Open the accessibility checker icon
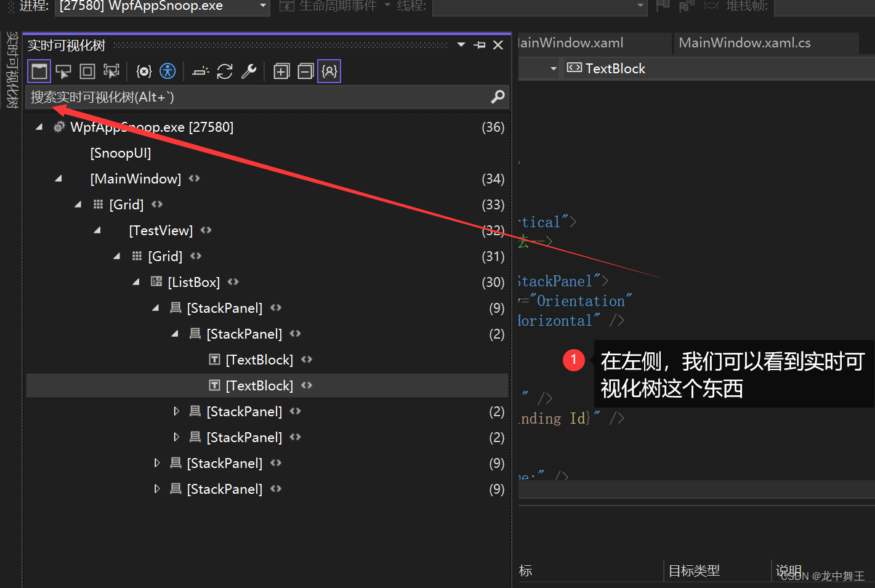The height and width of the screenshot is (588, 875). [167, 71]
